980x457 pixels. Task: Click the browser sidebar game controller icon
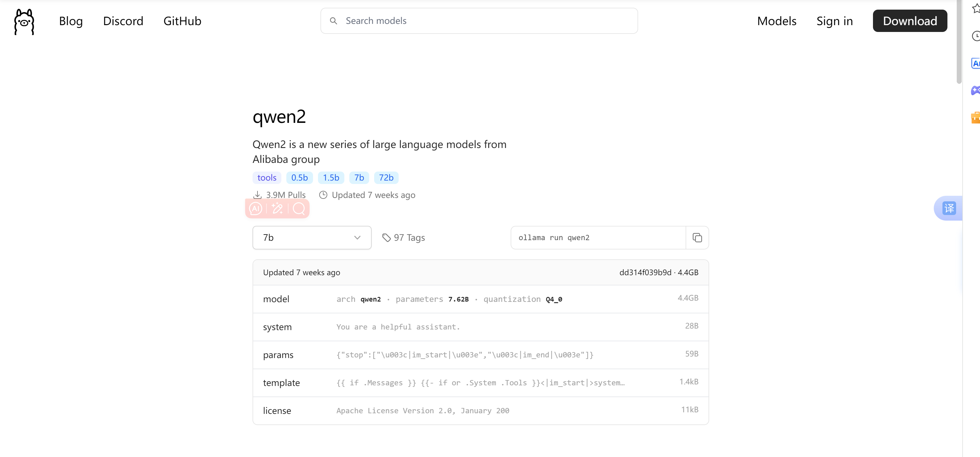(x=975, y=90)
